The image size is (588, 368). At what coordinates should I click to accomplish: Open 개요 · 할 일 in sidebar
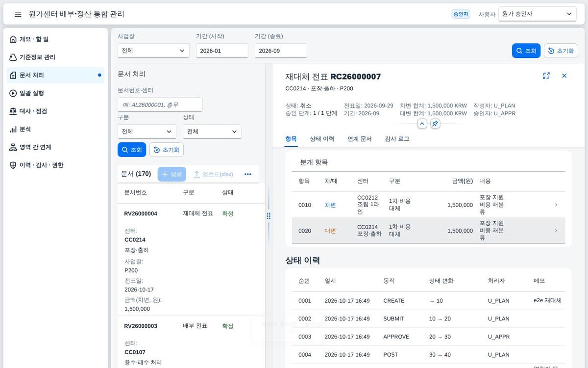(x=55, y=39)
